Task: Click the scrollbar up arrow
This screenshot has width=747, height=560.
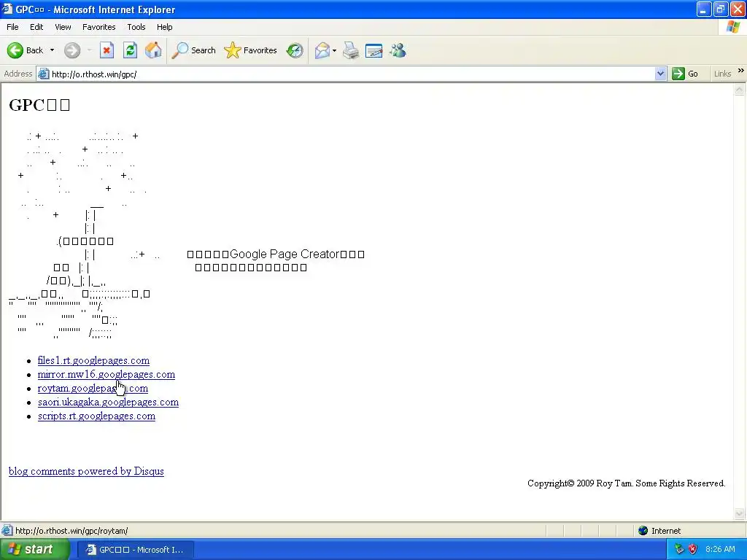Action: point(740,90)
